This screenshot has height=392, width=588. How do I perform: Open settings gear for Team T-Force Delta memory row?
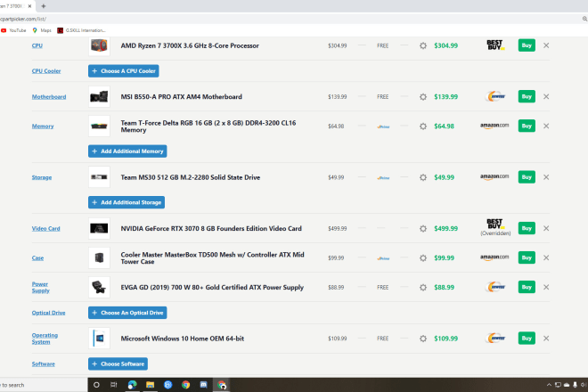coord(423,126)
